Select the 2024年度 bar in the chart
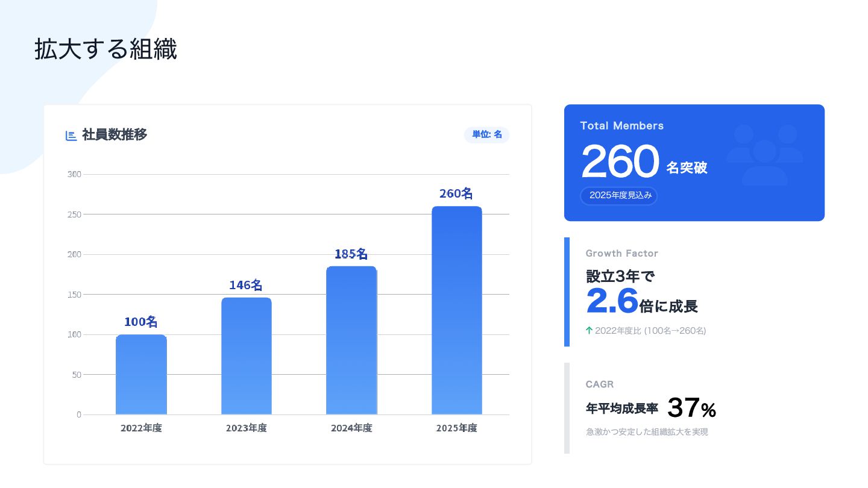 [x=351, y=340]
